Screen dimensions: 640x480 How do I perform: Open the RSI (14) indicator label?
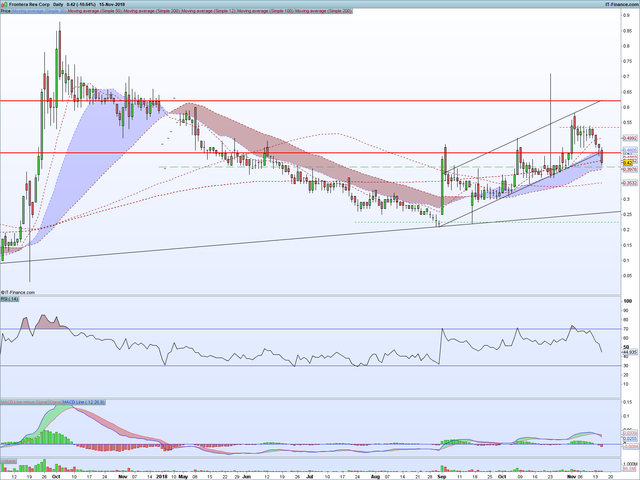pyautogui.click(x=9, y=299)
